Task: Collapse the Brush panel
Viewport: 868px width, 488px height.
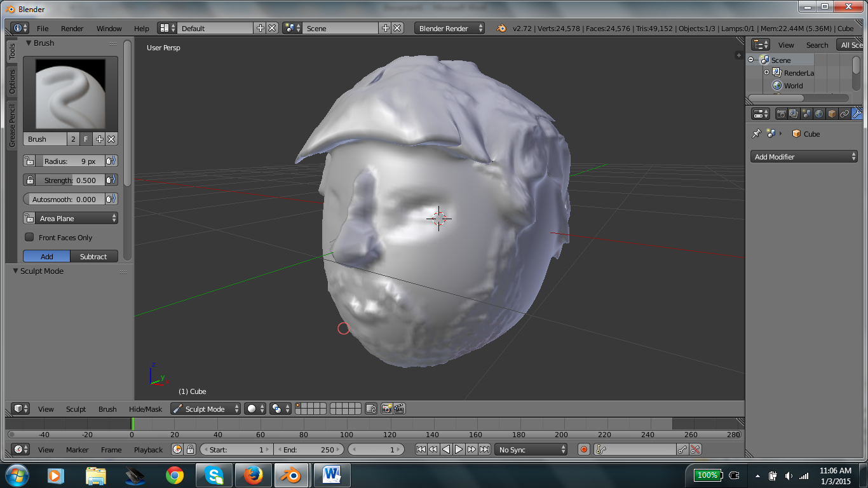Action: 29,43
